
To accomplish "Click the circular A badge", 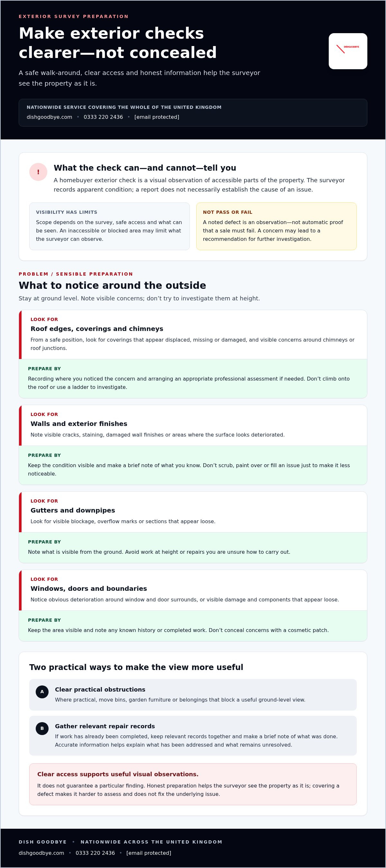I will (42, 692).
